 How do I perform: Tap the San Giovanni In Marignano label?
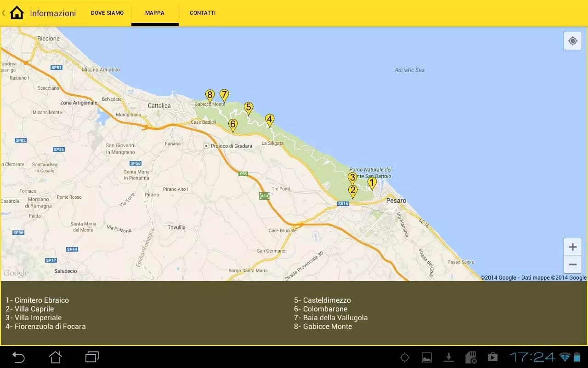tap(120, 149)
